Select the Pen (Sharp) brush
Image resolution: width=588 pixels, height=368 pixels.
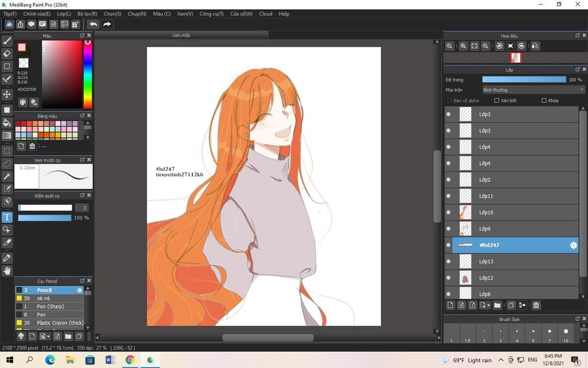(49, 306)
